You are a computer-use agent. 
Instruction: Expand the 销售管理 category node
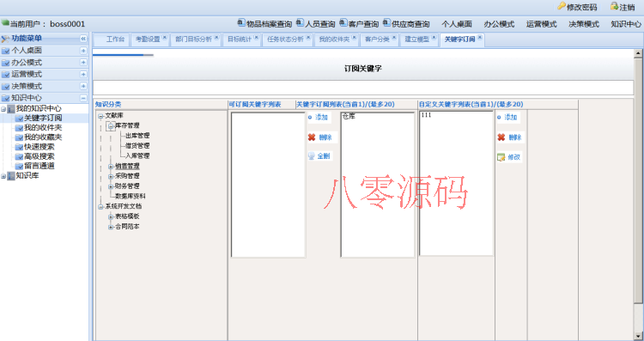tap(111, 167)
